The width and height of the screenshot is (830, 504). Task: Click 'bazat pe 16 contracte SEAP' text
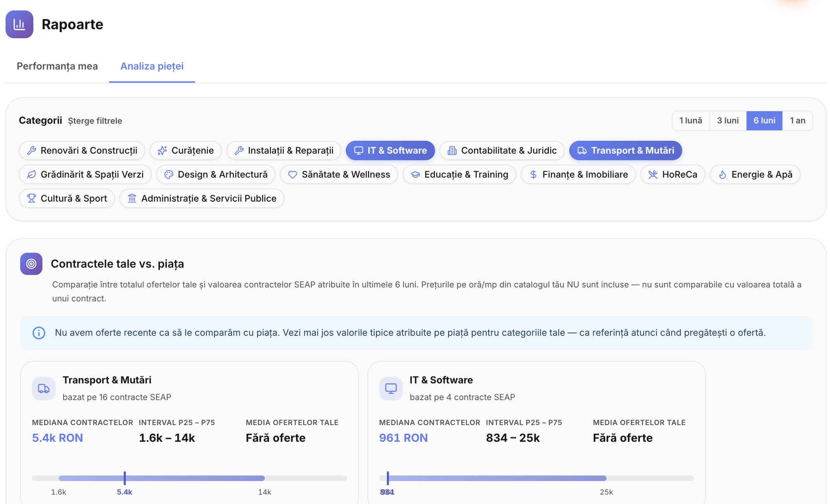point(117,397)
